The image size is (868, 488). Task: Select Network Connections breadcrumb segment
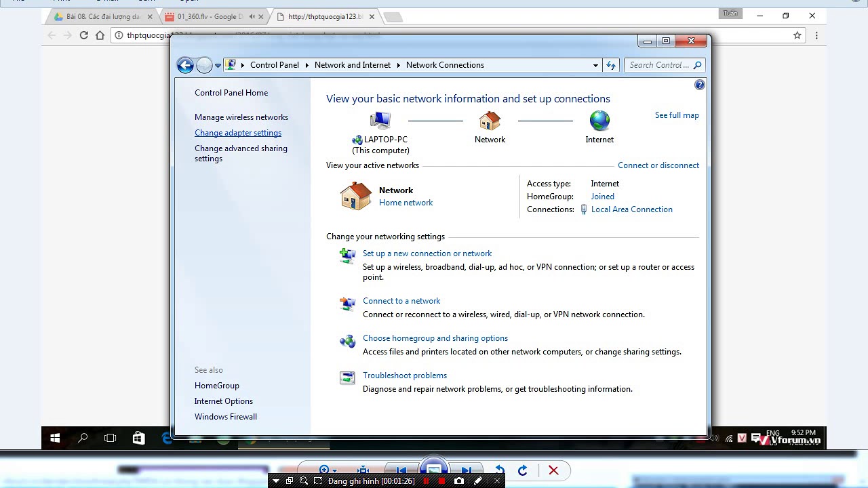click(445, 65)
